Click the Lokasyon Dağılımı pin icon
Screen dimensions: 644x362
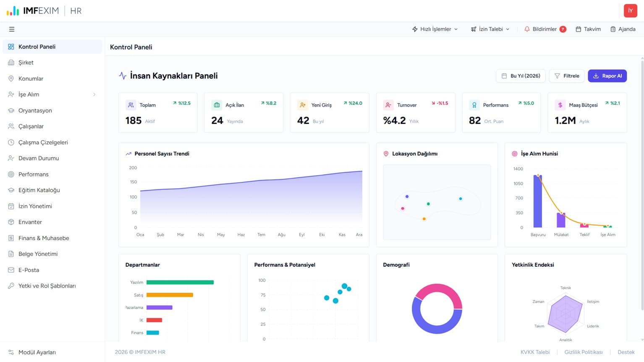point(386,154)
